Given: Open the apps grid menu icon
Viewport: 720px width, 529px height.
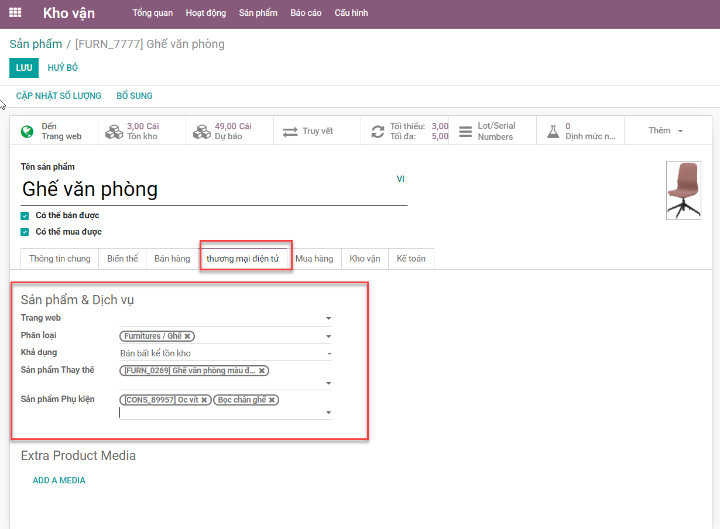Looking at the screenshot, I should tap(15, 13).
